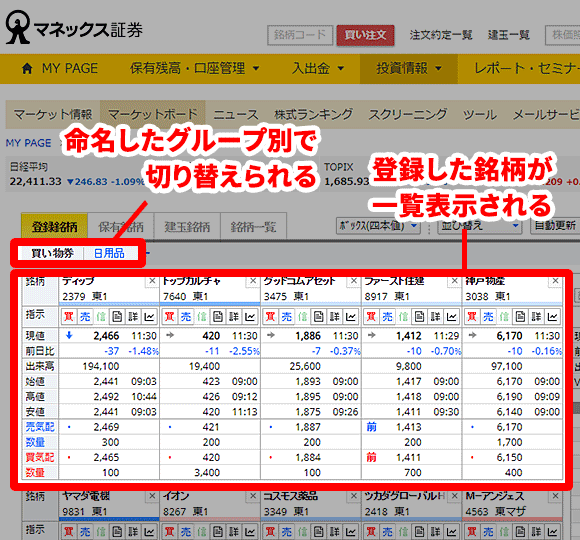
Task: Select the 買い物券 group tab
Action: tap(52, 253)
